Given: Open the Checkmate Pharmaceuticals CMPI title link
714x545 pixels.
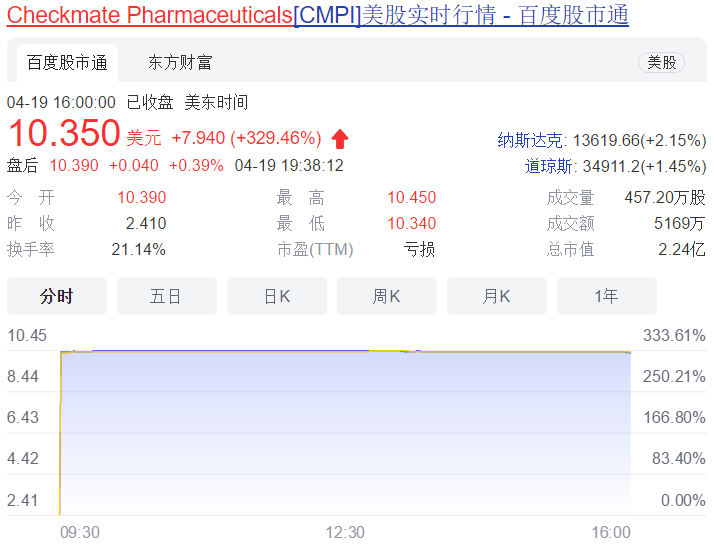Looking at the screenshot, I should point(317,15).
